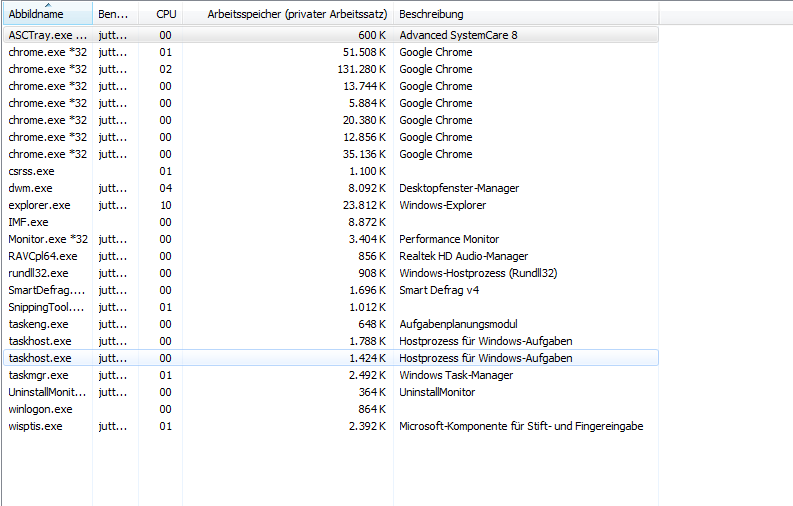Select the ASCTray.exe process row

coord(331,35)
